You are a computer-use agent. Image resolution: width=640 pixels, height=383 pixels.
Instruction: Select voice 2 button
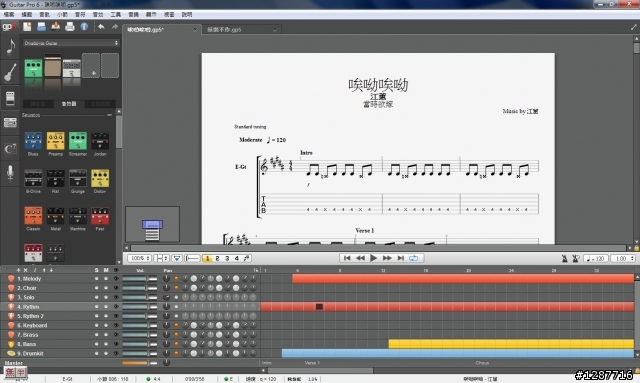click(x=217, y=258)
